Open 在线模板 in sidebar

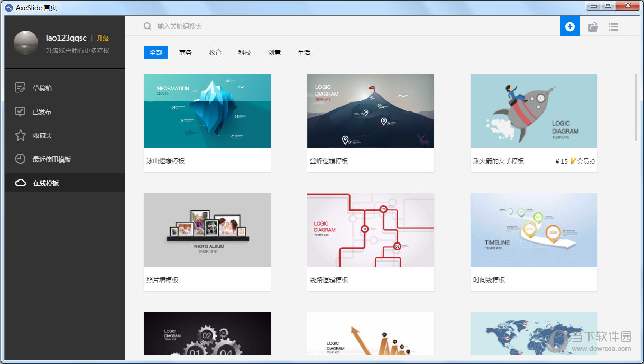point(65,183)
